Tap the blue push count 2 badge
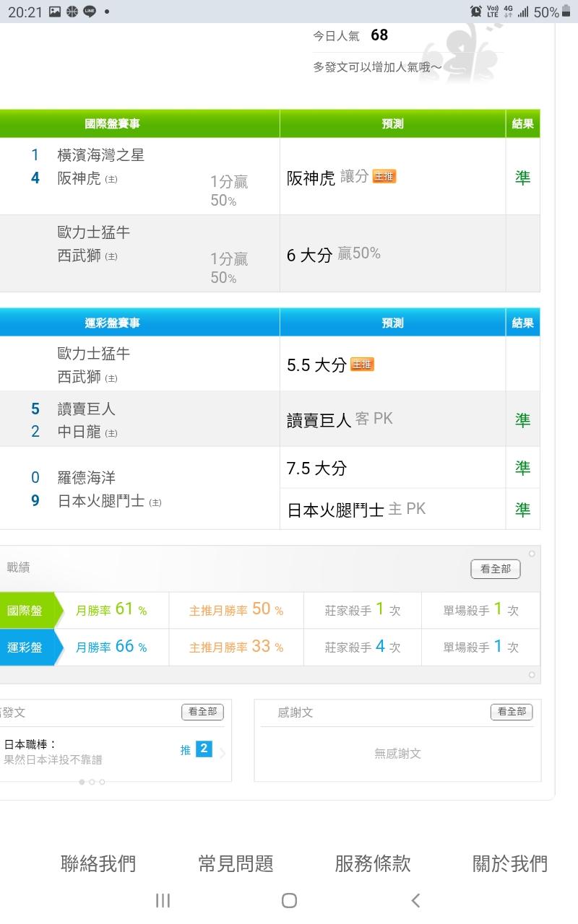 point(204,749)
